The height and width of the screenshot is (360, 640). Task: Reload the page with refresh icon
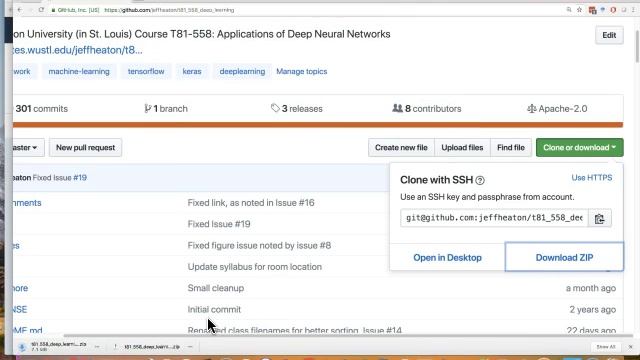point(41,10)
